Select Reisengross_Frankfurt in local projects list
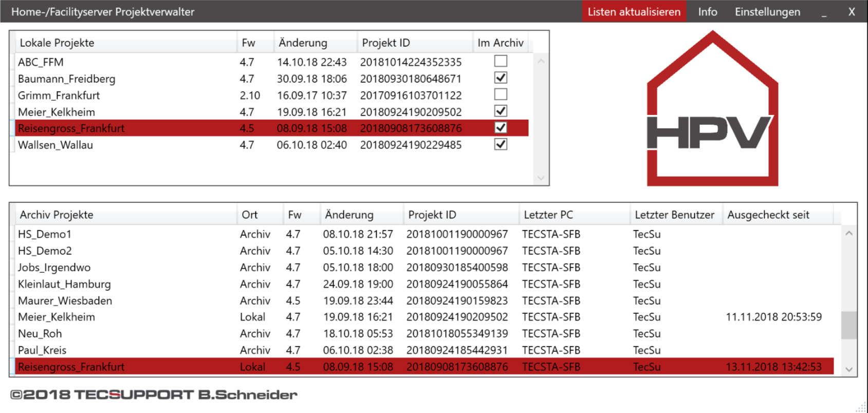The width and height of the screenshot is (868, 413). pyautogui.click(x=71, y=128)
